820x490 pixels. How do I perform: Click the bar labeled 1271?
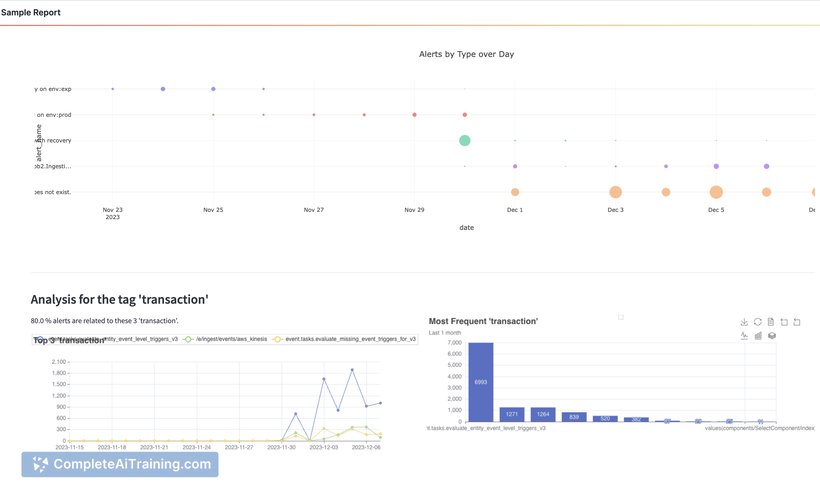tap(511, 414)
